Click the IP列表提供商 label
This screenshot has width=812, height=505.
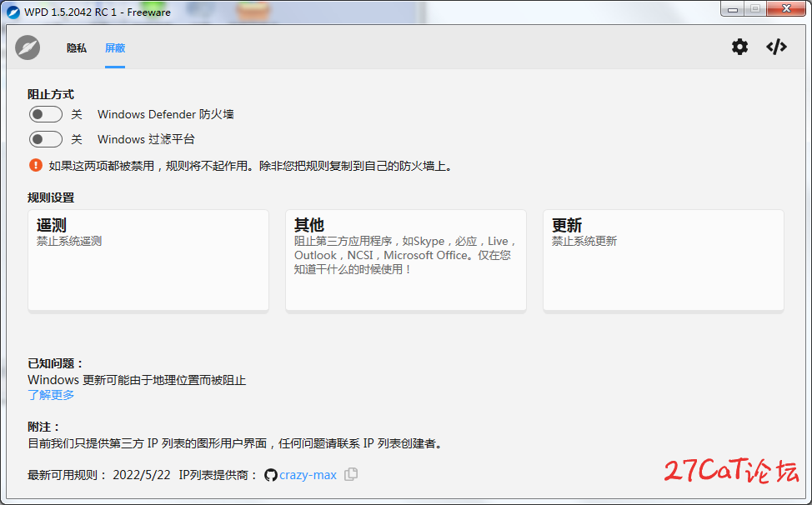point(218,474)
